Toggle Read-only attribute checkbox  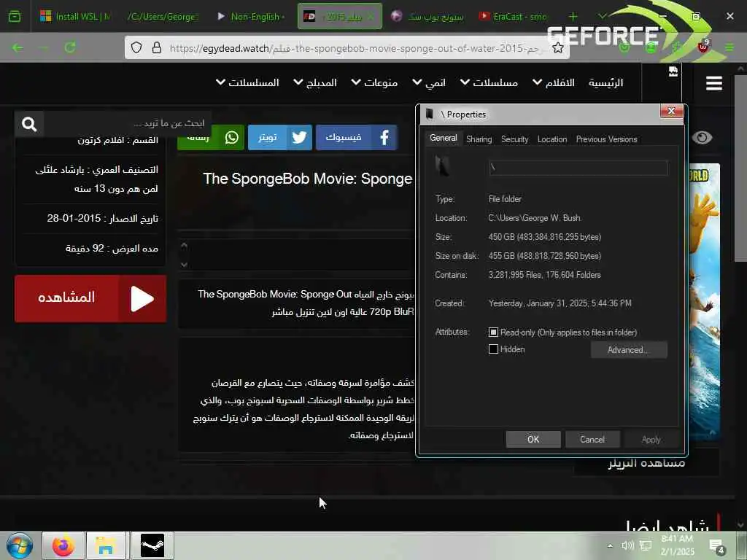click(494, 332)
